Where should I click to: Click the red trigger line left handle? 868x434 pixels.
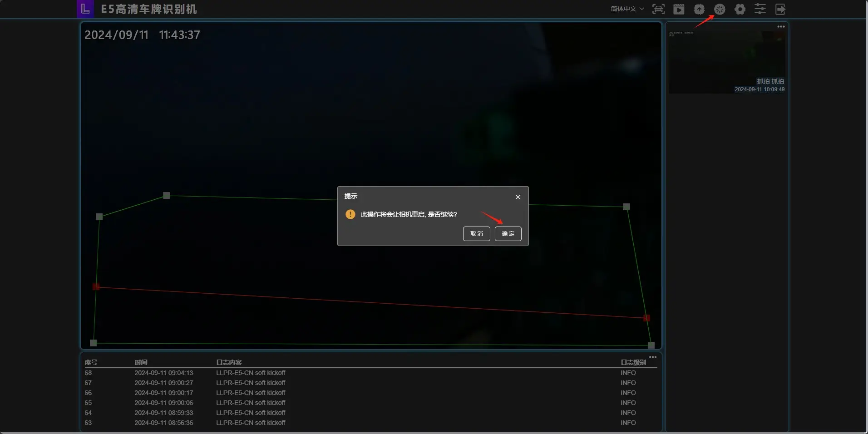click(x=96, y=286)
